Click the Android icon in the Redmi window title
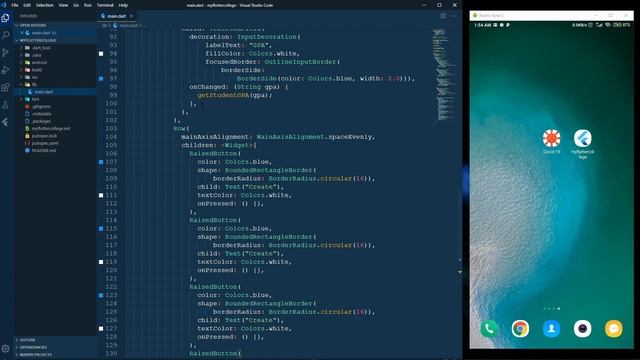The height and width of the screenshot is (360, 640). [x=475, y=16]
